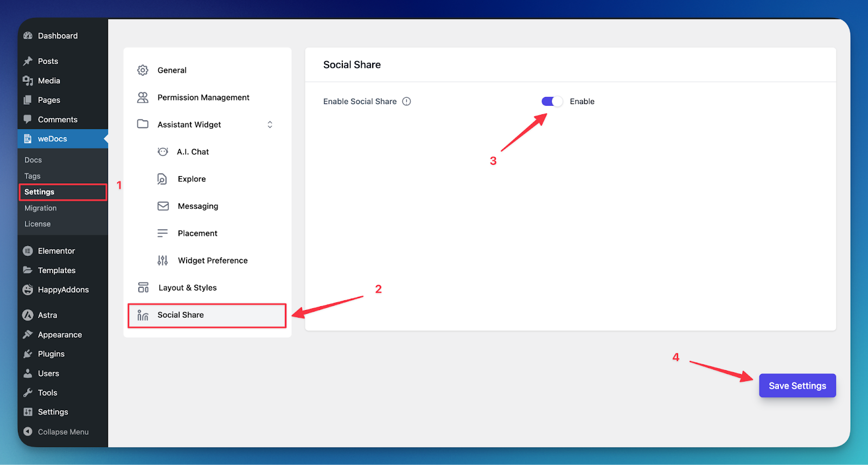Open the Assistant Widget folder group
868x465 pixels.
[189, 125]
